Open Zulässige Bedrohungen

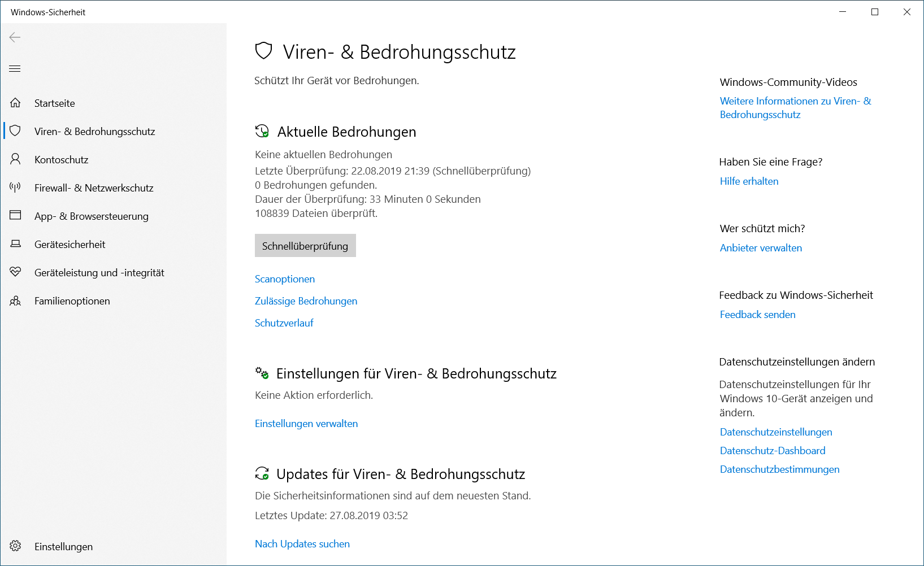306,301
